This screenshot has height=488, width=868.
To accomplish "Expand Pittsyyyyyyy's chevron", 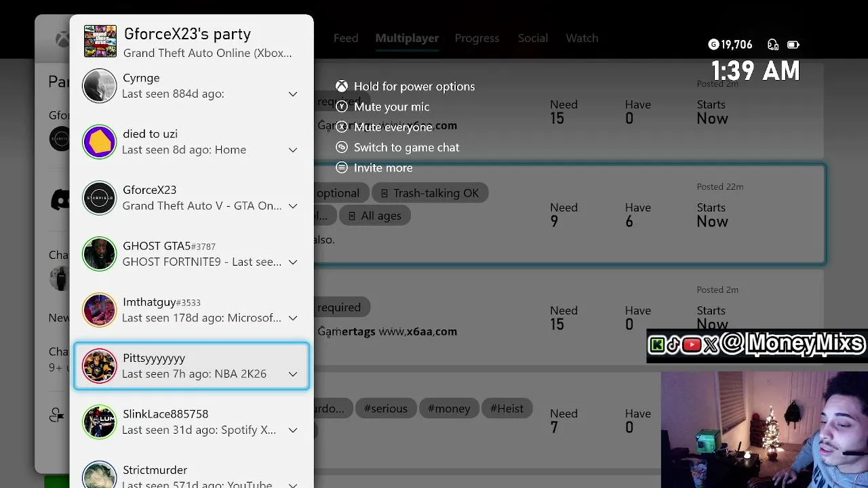I will 293,374.
